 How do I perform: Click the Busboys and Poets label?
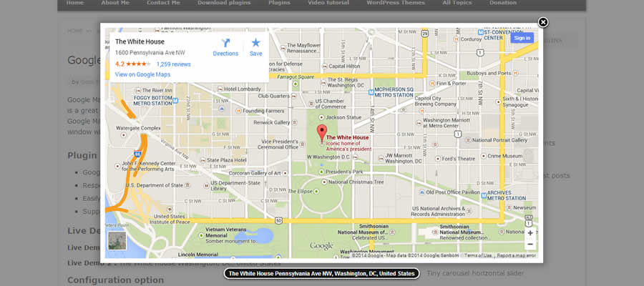coord(489,73)
